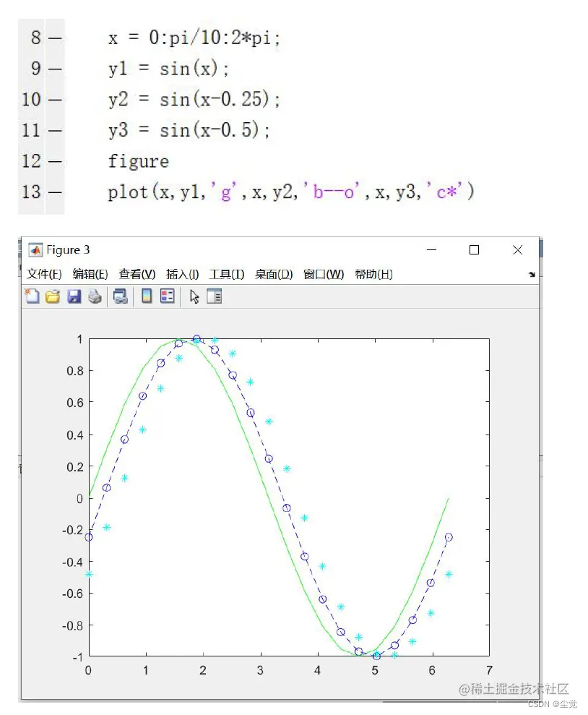Open the 窗口(W) menu
Viewport: 588px width, 715px height.
[324, 274]
